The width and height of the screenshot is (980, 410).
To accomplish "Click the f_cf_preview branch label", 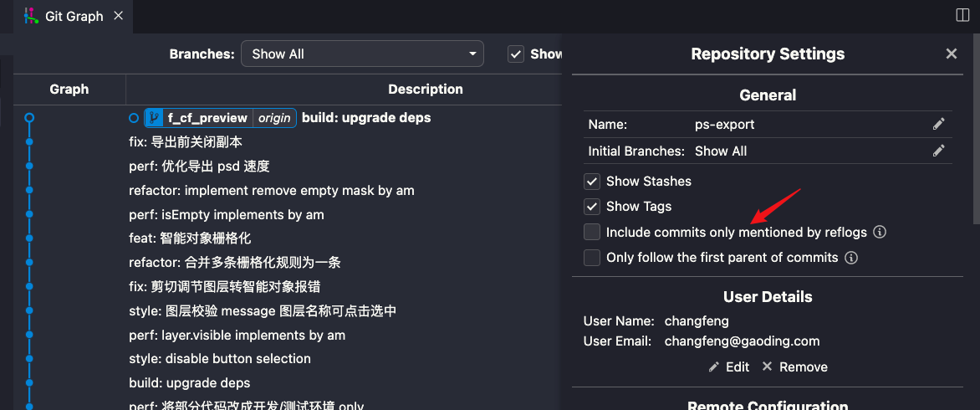I will point(207,117).
